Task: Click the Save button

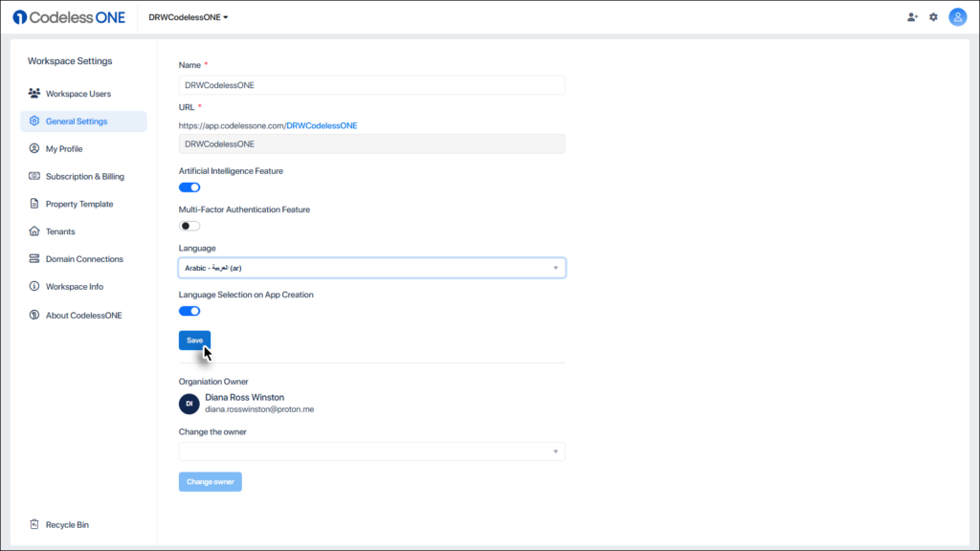Action: pyautogui.click(x=194, y=341)
